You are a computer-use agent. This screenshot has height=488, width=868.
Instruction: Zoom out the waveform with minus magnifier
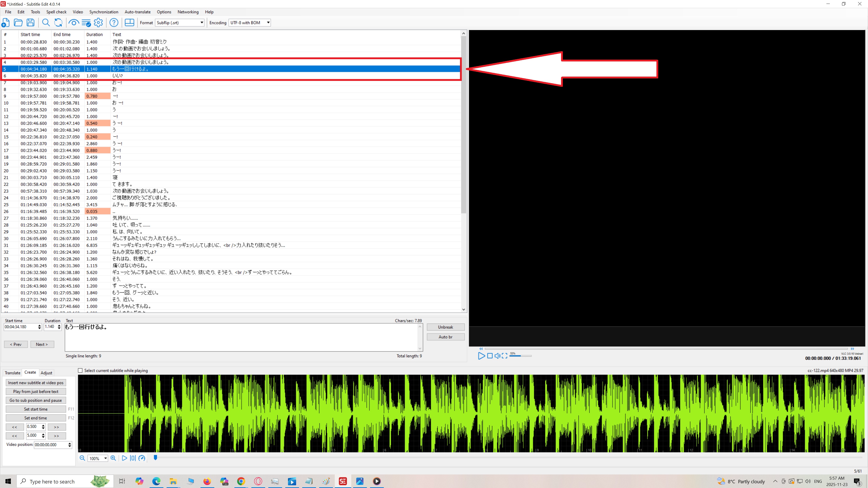point(82,458)
